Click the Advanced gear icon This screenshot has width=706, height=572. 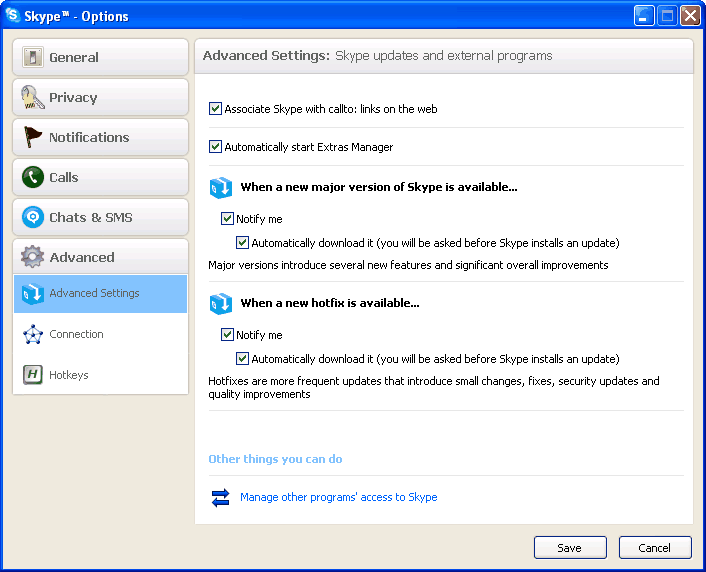[x=32, y=257]
